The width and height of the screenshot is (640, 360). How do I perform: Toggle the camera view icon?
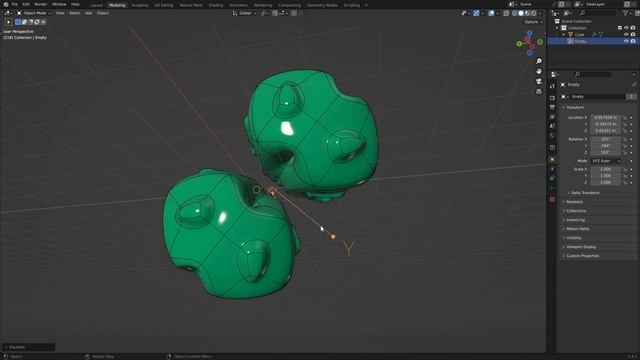[x=539, y=81]
